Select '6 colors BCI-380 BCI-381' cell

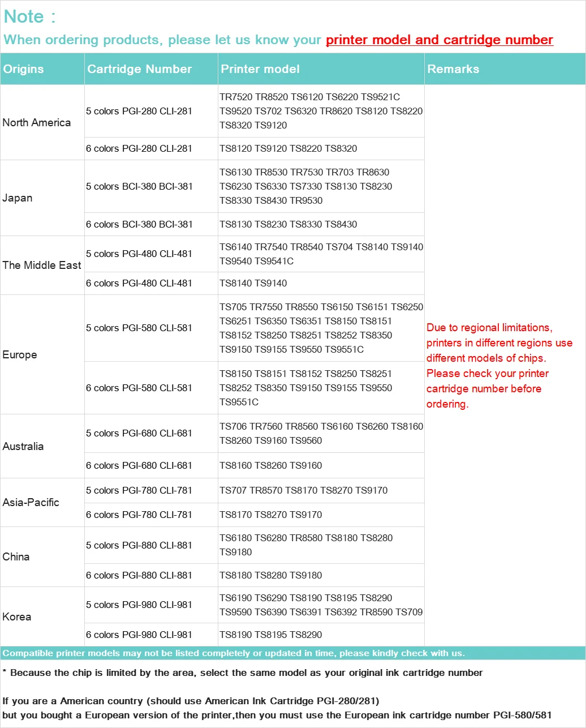tap(151, 224)
